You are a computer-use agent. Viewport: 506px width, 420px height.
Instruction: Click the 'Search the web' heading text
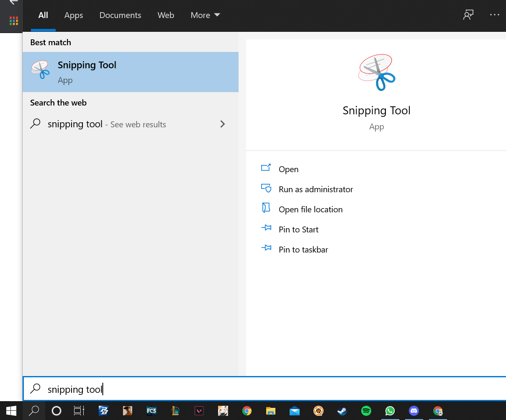coord(58,103)
